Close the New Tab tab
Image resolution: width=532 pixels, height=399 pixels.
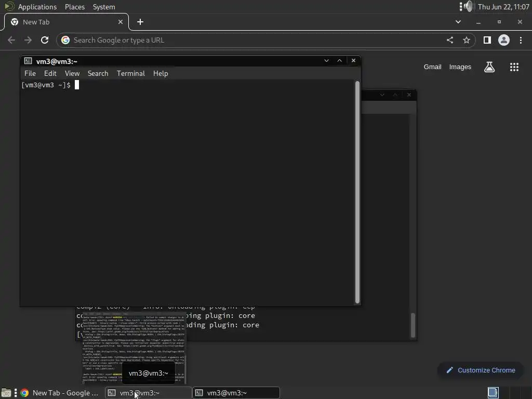coord(120,22)
